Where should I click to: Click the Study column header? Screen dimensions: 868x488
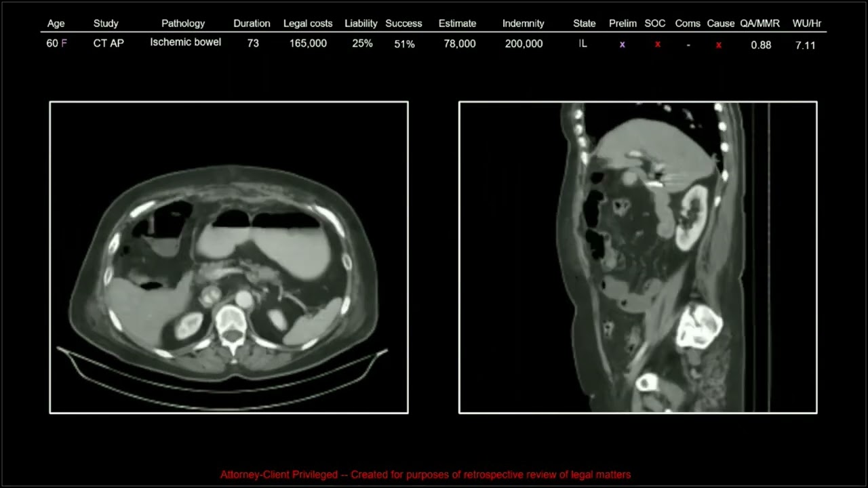(x=106, y=23)
